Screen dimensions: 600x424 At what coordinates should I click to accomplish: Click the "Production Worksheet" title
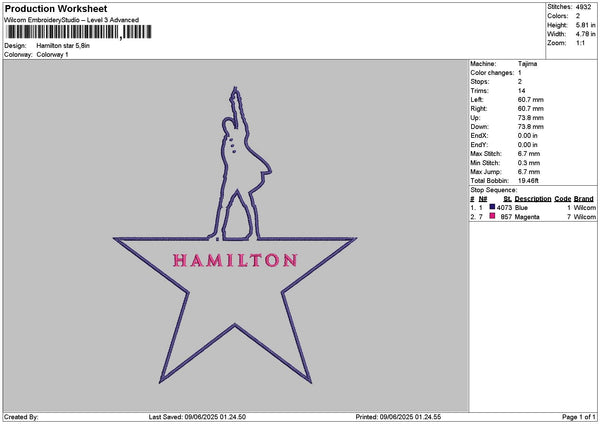56,8
